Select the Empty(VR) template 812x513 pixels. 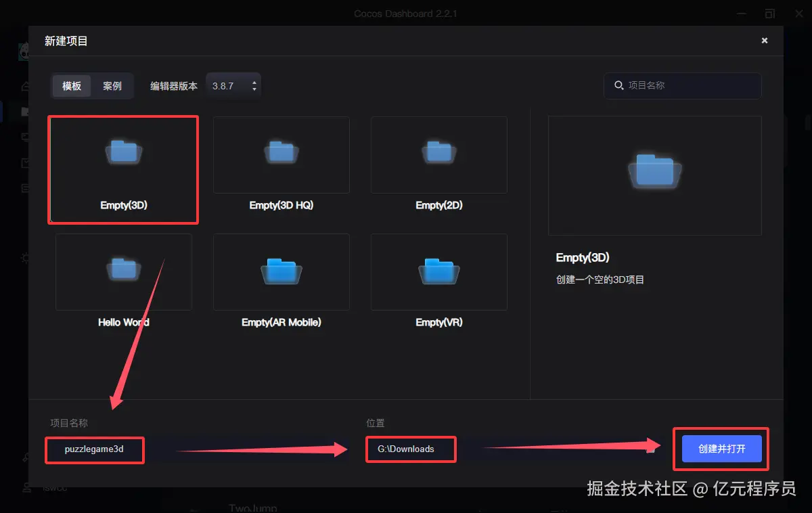click(439, 282)
